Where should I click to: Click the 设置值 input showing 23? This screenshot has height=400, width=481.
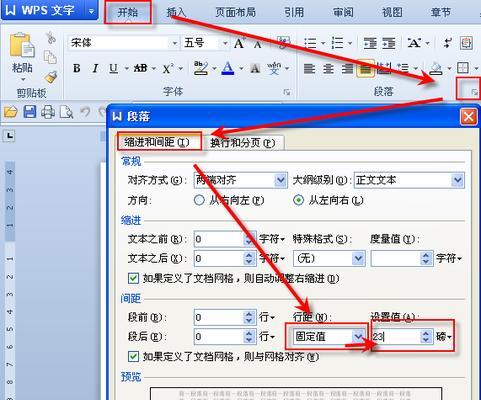[396, 336]
